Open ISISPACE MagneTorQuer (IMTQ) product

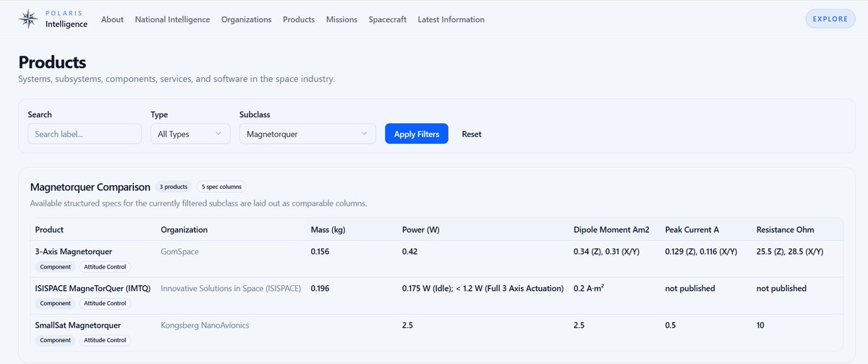93,288
